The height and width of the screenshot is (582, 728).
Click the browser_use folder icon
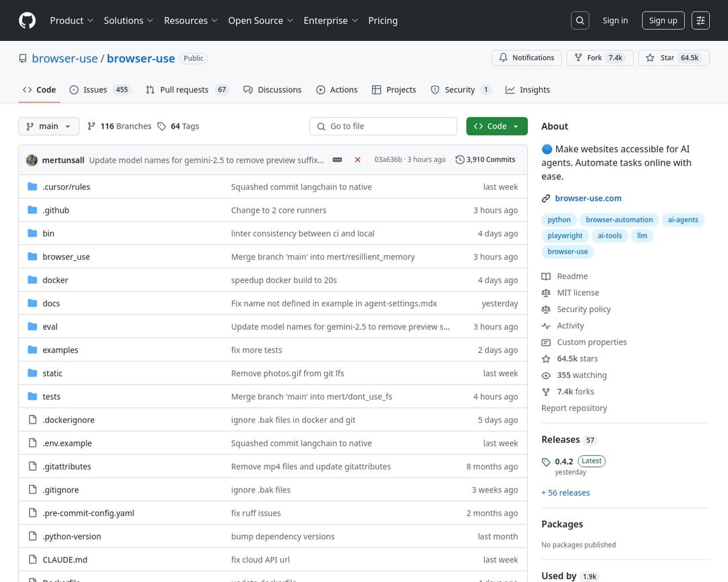(x=32, y=256)
